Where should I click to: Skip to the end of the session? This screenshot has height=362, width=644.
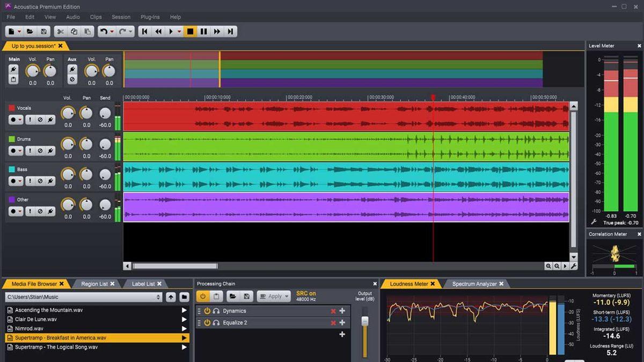click(x=230, y=32)
